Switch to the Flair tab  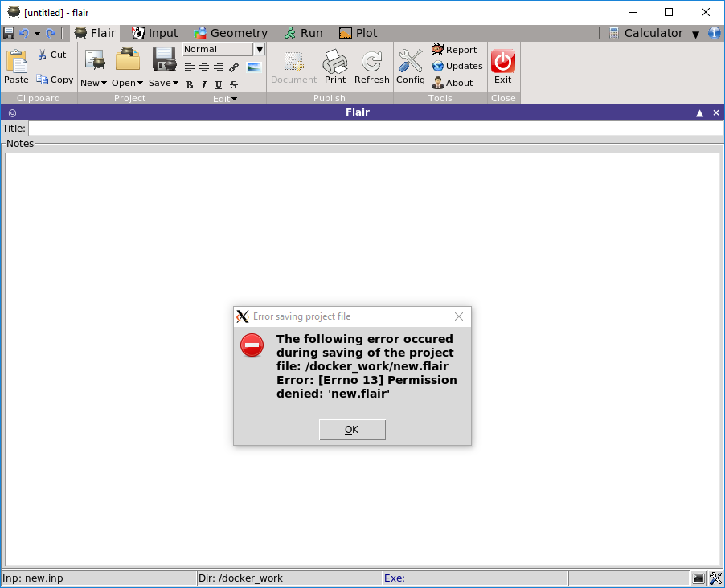95,33
